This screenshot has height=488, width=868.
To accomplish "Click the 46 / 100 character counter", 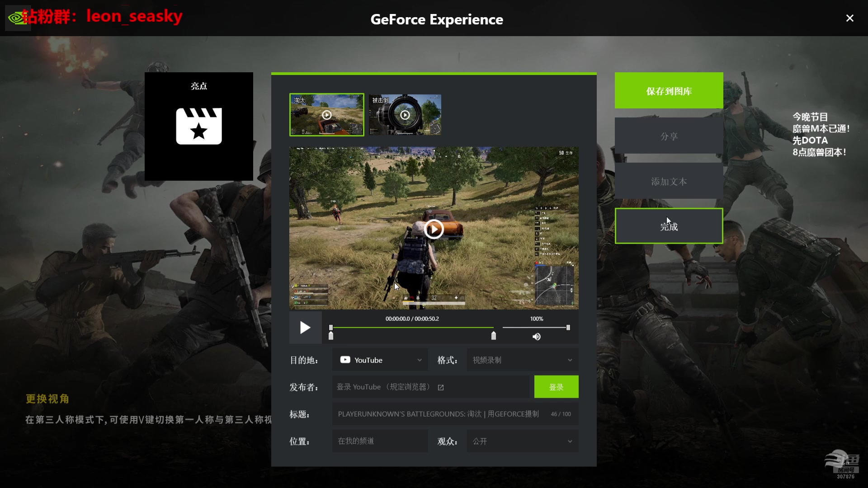I will 561,414.
